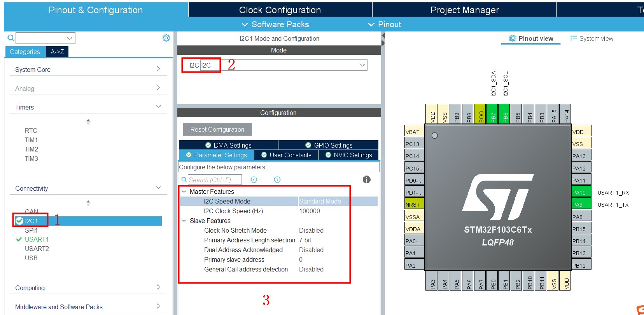Select pin PA10 USART1_RX on chip
The height and width of the screenshot is (315, 644).
coord(581,192)
